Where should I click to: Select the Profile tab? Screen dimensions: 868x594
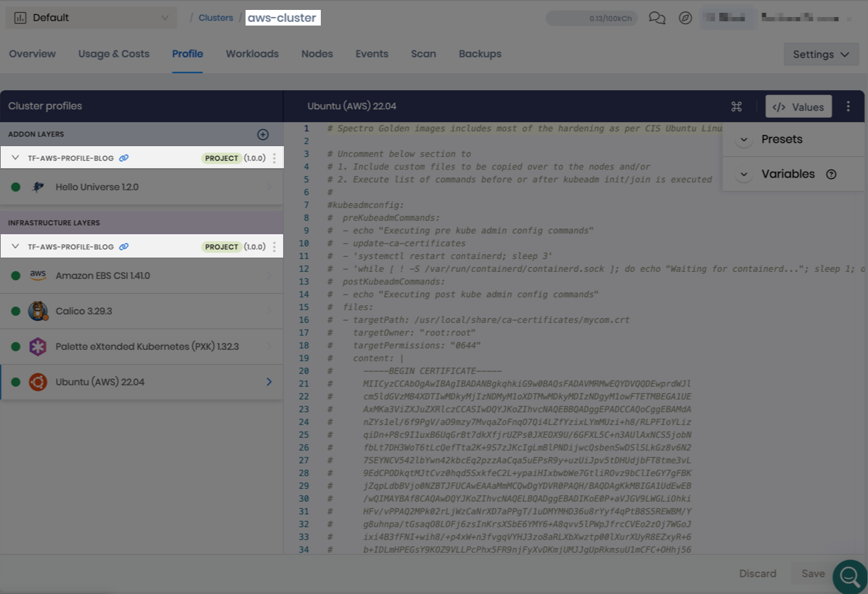(x=187, y=54)
